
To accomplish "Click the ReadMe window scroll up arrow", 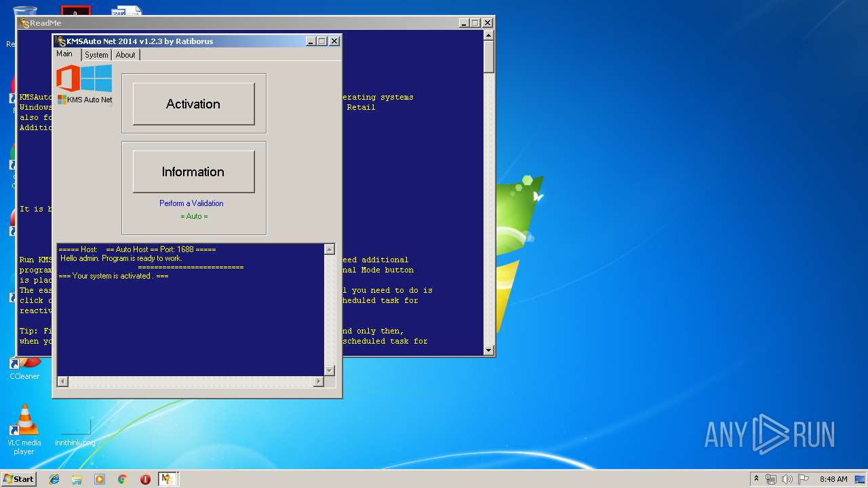I will pos(489,36).
